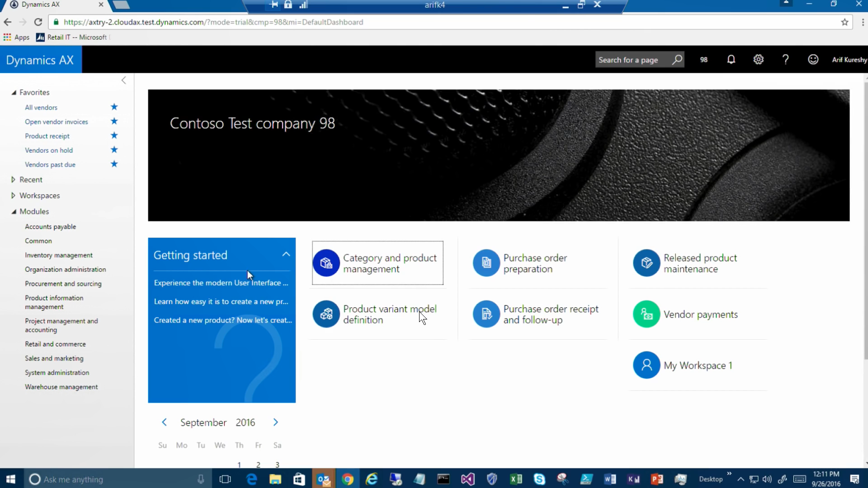Open the Purchase order preparation tile icon
The height and width of the screenshot is (488, 868).
click(486, 263)
